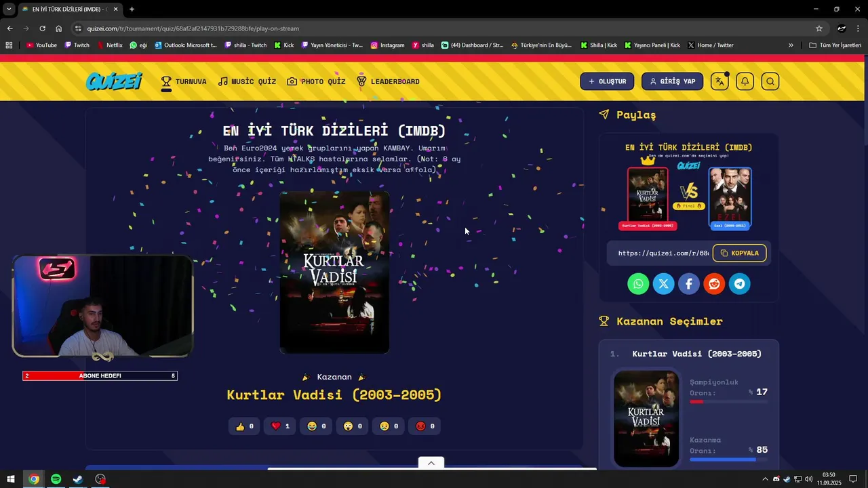Share the result on Telegram
The image size is (868, 488).
click(x=739, y=284)
